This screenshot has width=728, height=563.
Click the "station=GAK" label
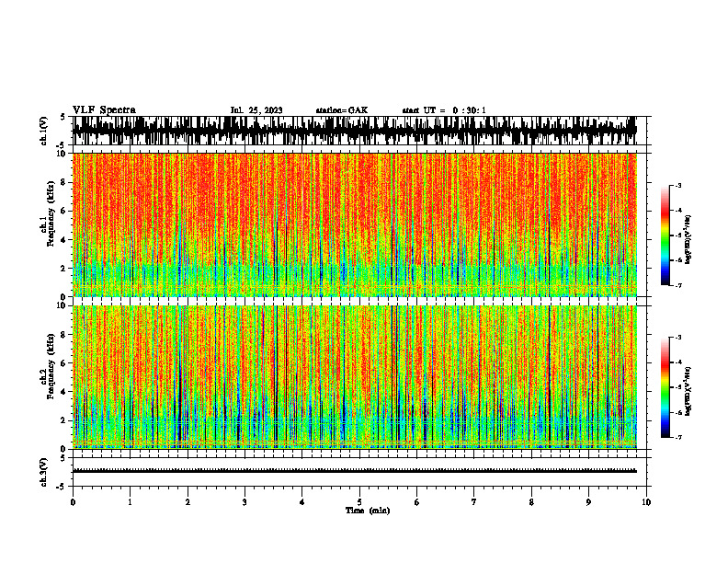[342, 110]
